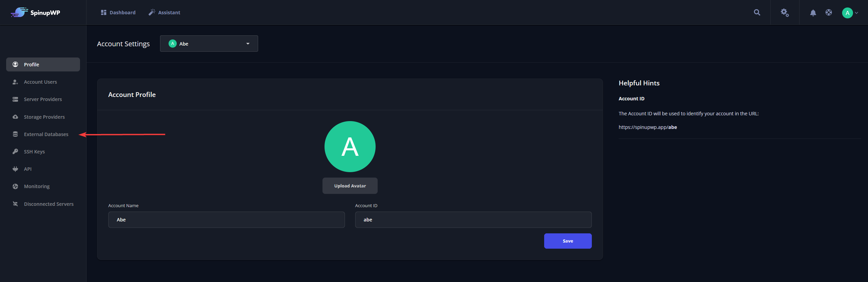
Task: Go to Dashboard in top navigation
Action: click(118, 13)
